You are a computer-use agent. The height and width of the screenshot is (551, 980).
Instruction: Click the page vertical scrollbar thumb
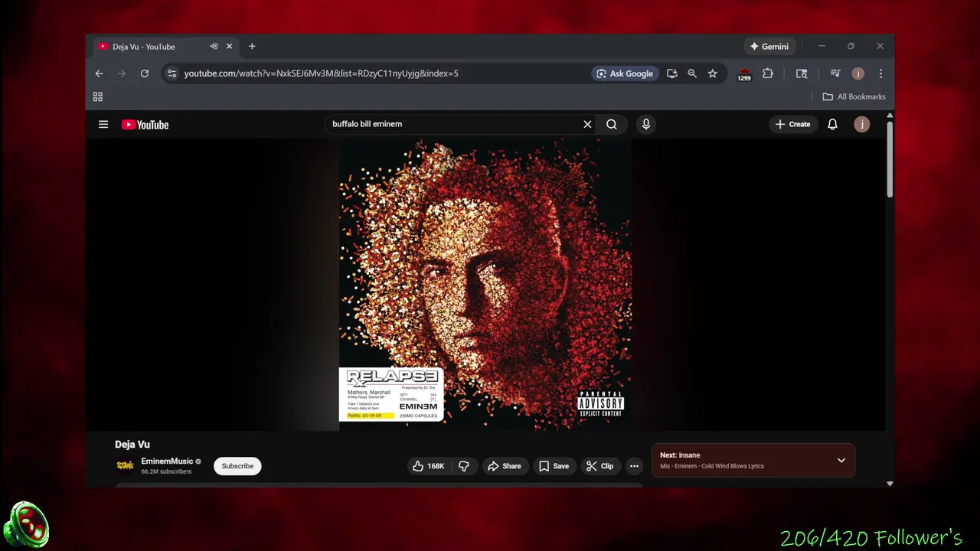[890, 159]
